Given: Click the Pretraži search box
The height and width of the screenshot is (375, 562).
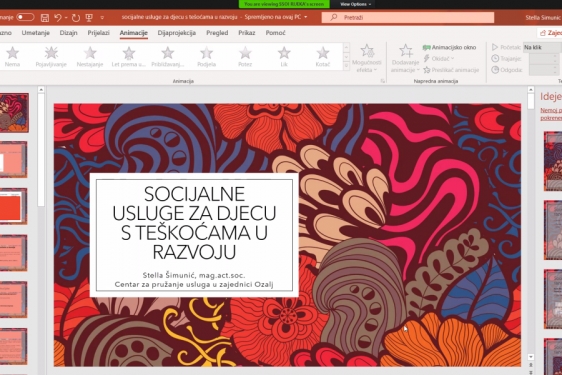Looking at the screenshot, I should pyautogui.click(x=408, y=17).
